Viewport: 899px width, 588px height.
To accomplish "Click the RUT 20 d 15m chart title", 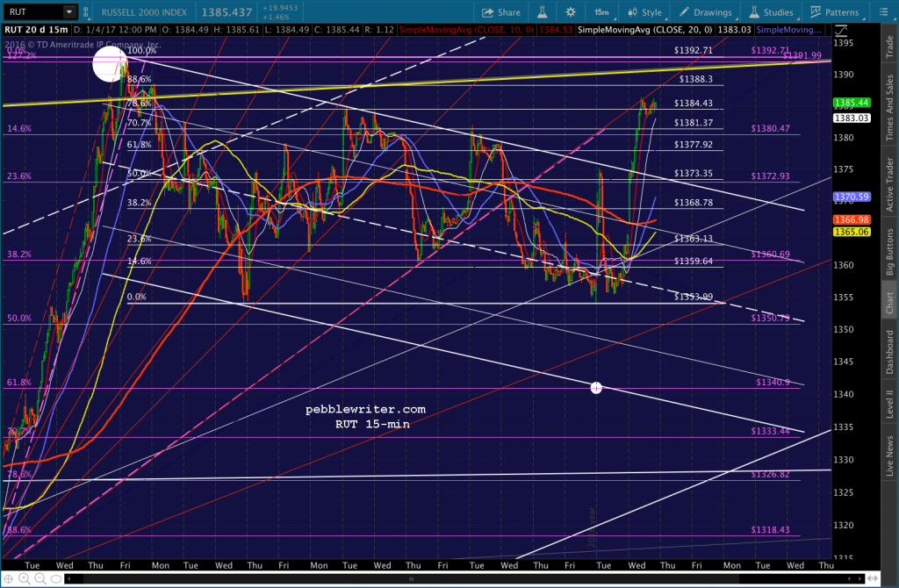I will [x=36, y=29].
